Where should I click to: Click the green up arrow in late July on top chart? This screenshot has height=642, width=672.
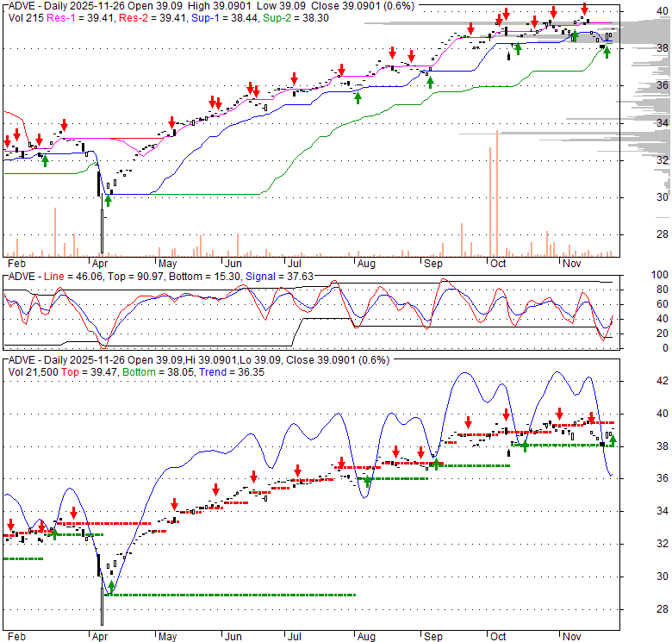pyautogui.click(x=358, y=97)
